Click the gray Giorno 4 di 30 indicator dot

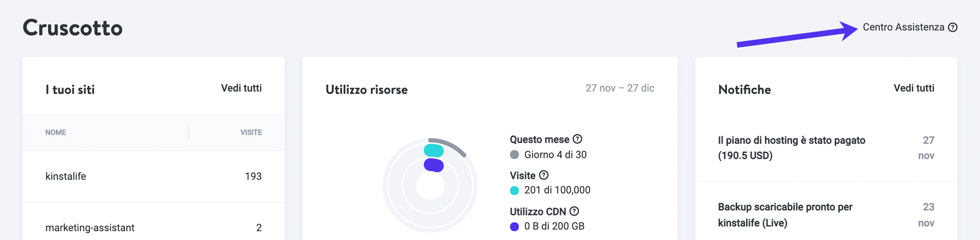tap(514, 155)
